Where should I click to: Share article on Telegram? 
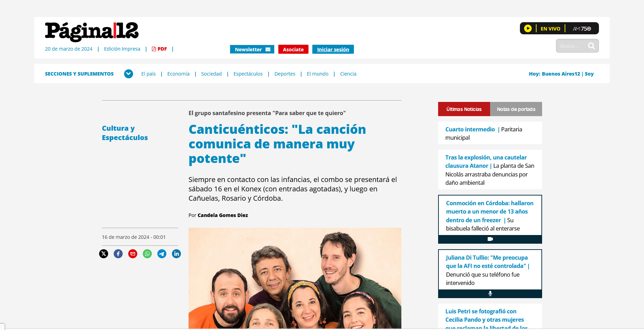162,254
